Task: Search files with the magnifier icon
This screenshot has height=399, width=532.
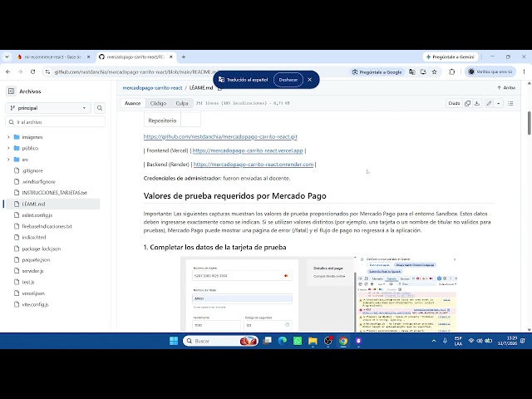Action: 100,108
